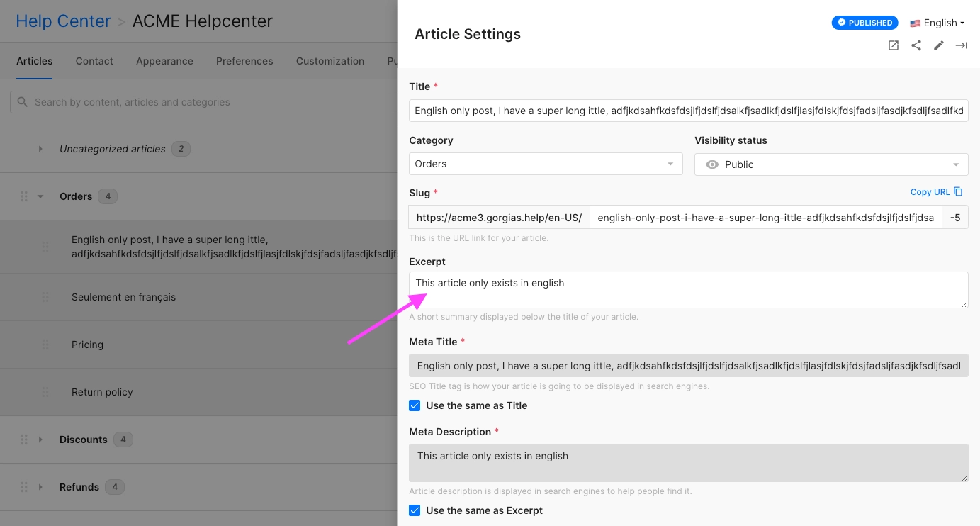Click the copy icon next to Copy URL
The image size is (980, 526).
point(957,191)
